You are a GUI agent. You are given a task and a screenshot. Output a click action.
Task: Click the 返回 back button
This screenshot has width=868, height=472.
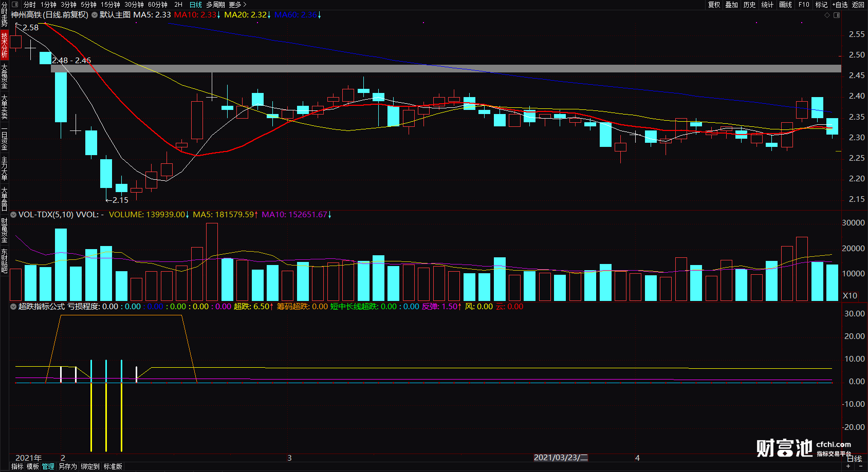[x=858, y=5]
